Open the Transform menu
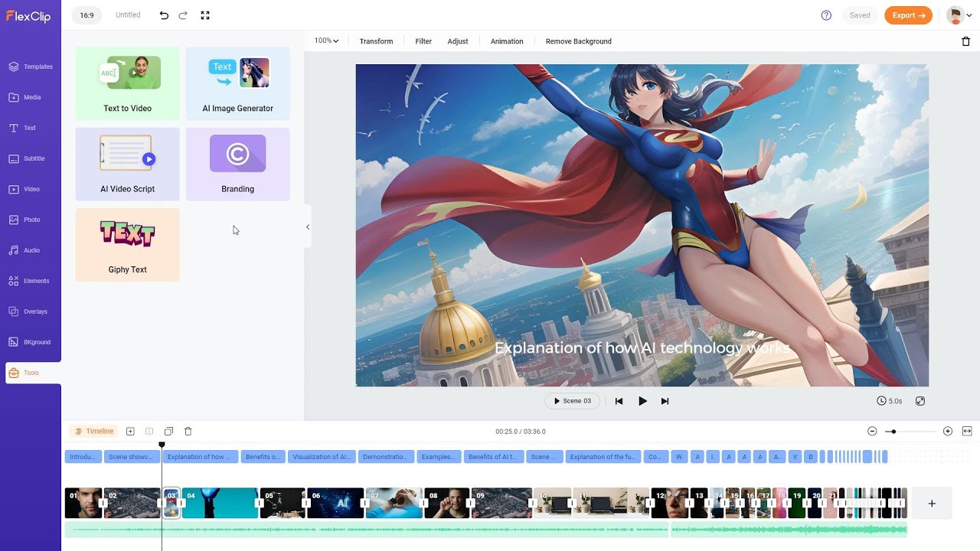 tap(376, 41)
